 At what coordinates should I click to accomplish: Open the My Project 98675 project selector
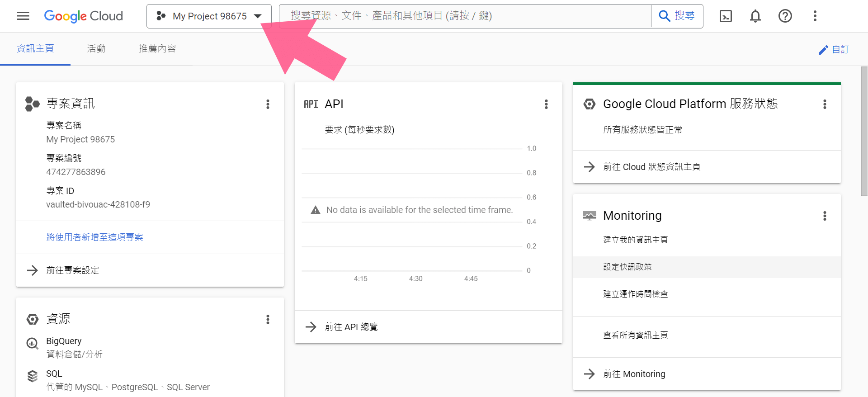(x=209, y=16)
